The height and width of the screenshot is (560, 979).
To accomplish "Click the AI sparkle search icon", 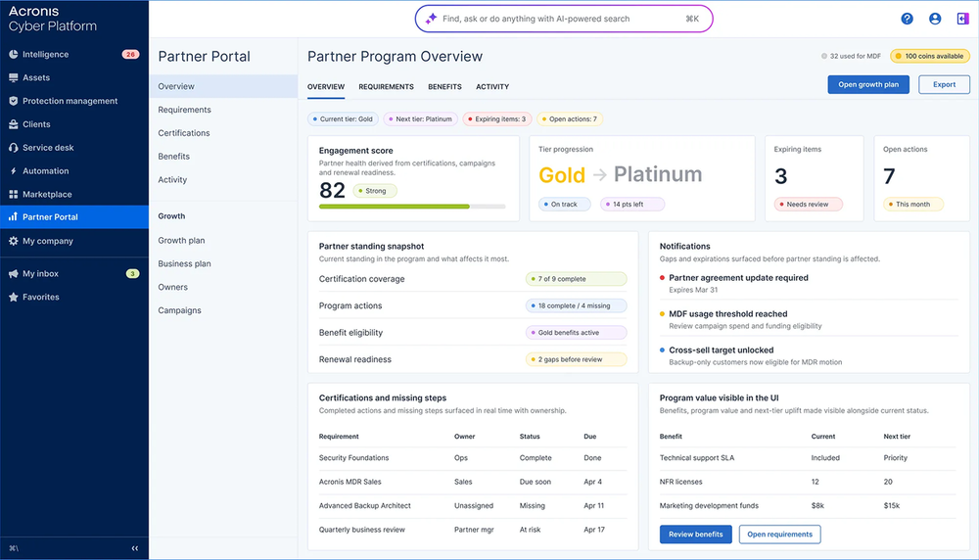I will tap(431, 19).
